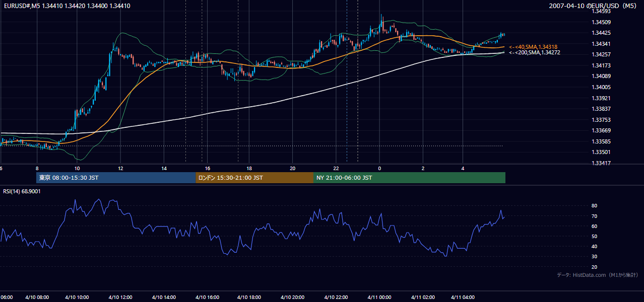Select the ロンドン 15:30-21:00 JST session bar
644x302 pixels.
(254, 178)
